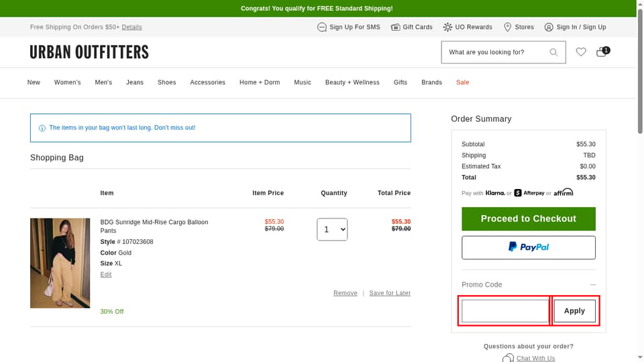Click the gift card icon
644x362 pixels.
pos(396,27)
